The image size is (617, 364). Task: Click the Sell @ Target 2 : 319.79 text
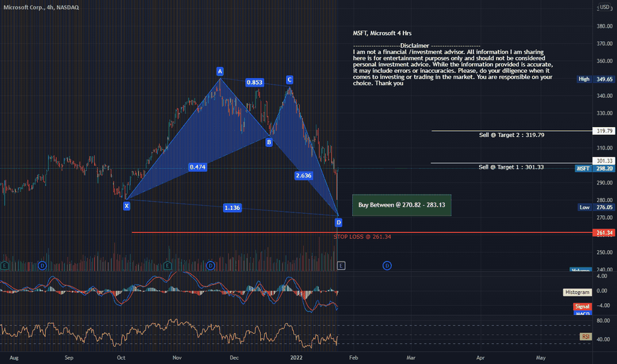point(512,135)
